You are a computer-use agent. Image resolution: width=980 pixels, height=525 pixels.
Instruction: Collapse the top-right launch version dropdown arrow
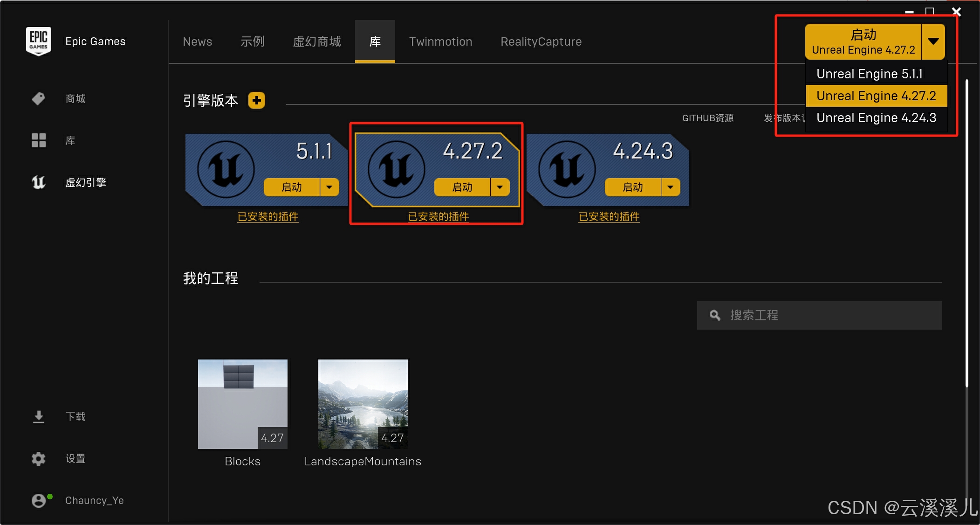[933, 41]
